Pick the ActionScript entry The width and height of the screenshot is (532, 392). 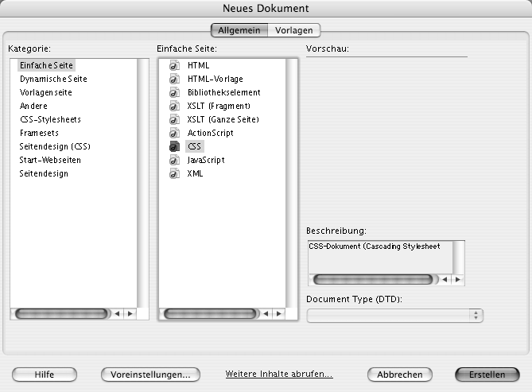point(211,133)
